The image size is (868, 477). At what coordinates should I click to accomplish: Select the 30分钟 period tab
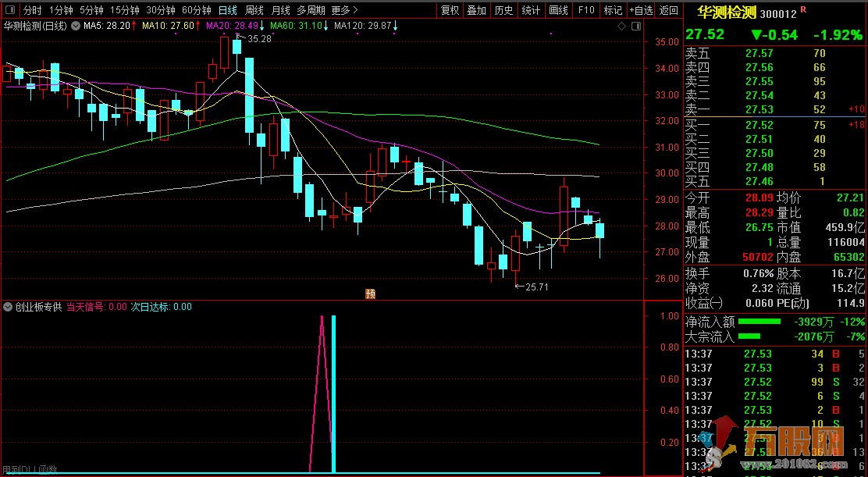(x=161, y=10)
